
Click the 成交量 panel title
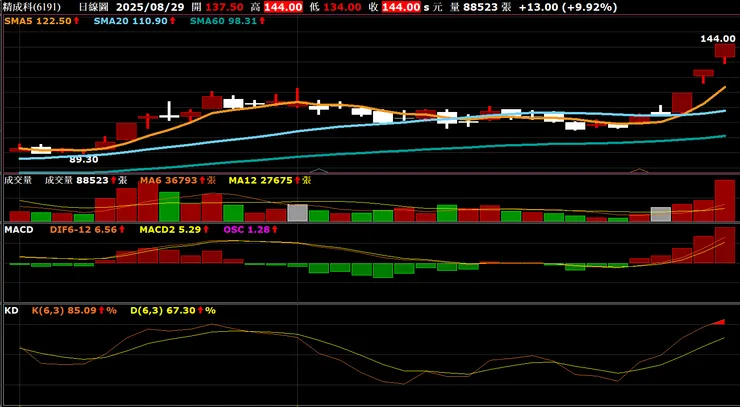tap(18, 180)
